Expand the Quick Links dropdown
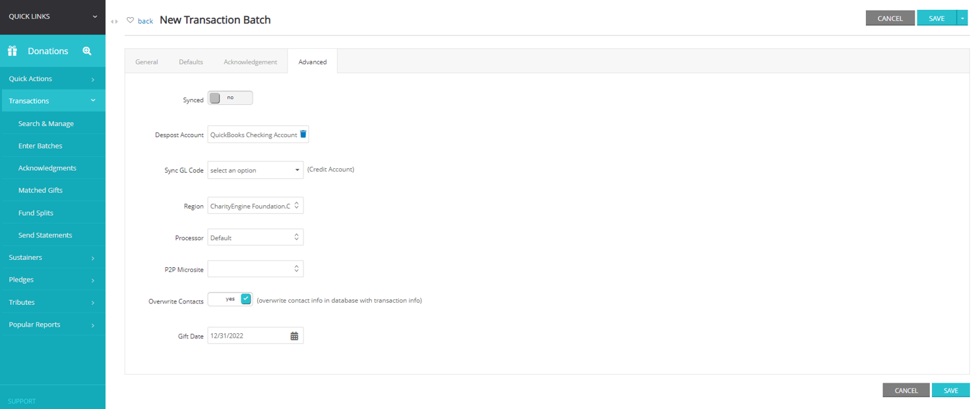Viewport: 980px width, 409px height. [x=53, y=16]
